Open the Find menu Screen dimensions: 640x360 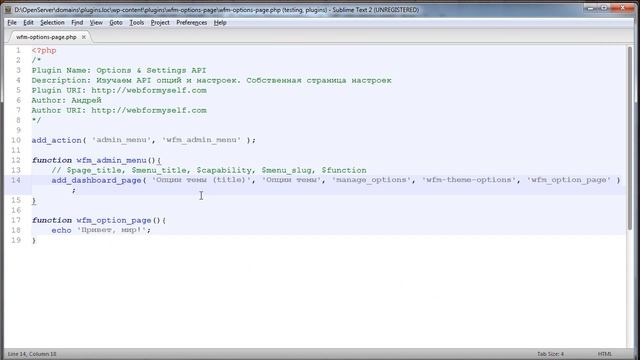pyautogui.click(x=77, y=22)
